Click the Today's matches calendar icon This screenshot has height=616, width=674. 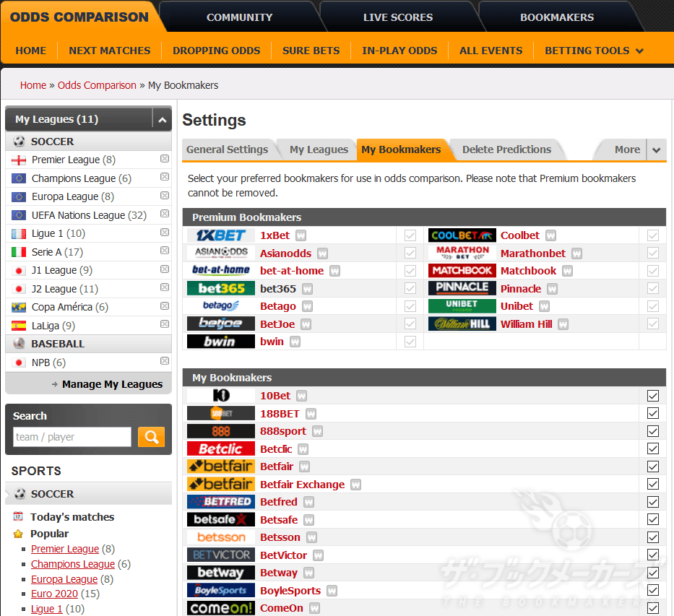[18, 516]
